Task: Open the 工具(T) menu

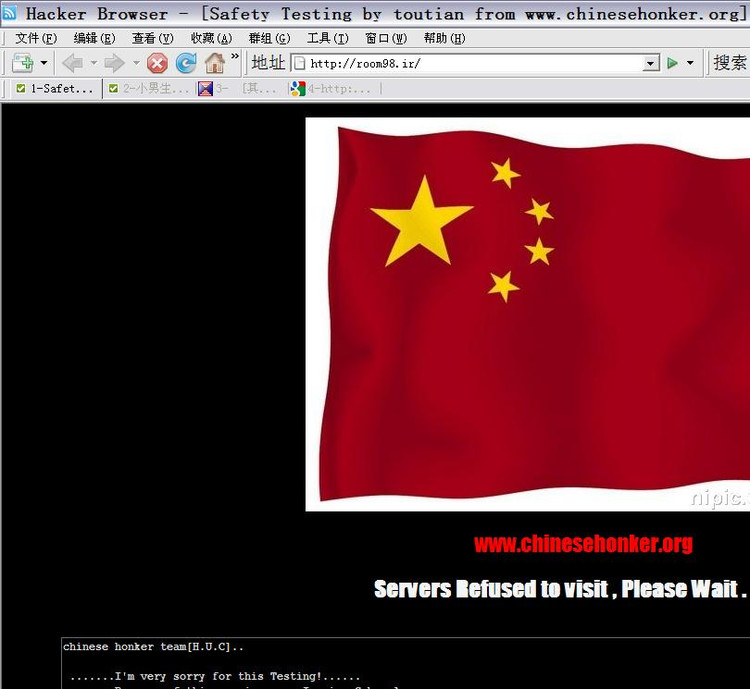Action: (327, 38)
